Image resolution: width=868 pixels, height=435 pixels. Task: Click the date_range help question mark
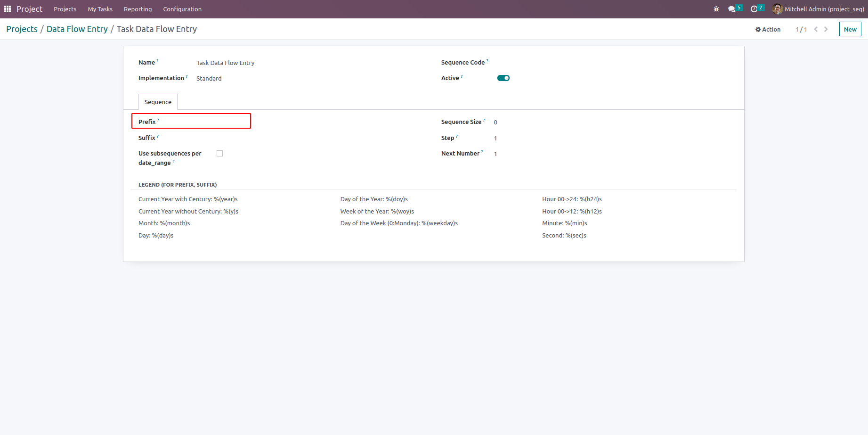173,161
